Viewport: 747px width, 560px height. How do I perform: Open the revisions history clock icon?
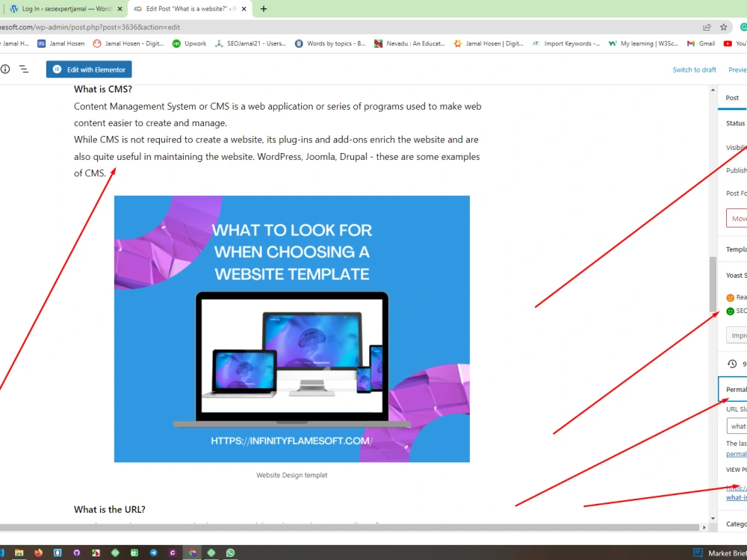(732, 364)
